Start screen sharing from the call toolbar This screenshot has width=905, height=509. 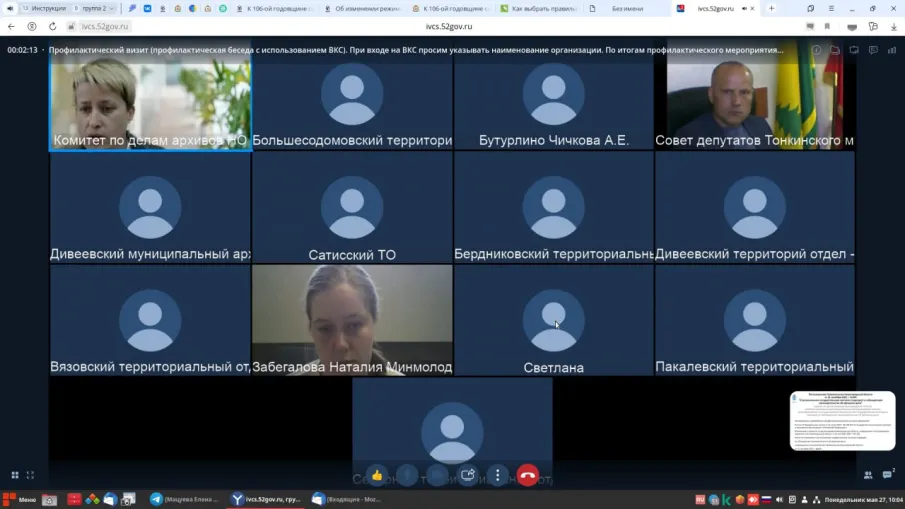pos(468,476)
